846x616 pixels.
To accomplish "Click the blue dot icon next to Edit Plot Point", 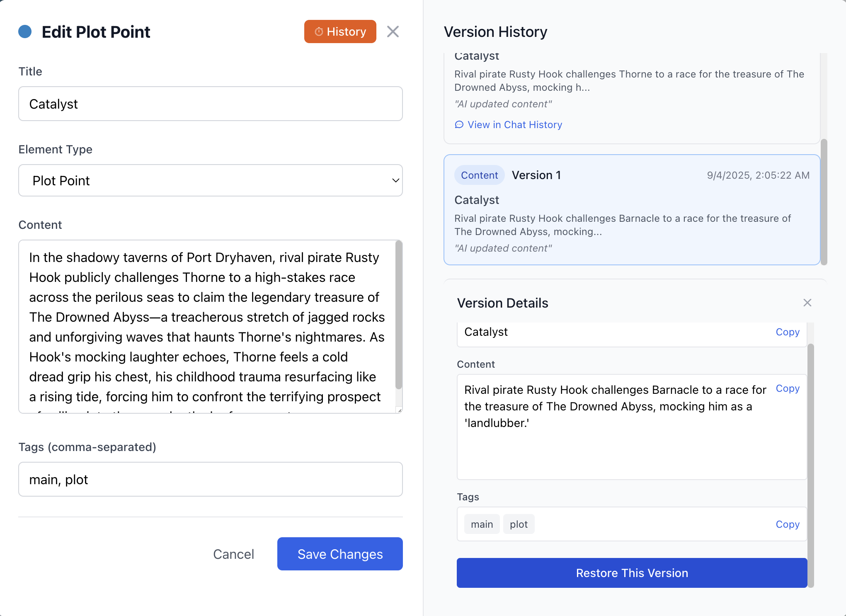I will click(25, 32).
